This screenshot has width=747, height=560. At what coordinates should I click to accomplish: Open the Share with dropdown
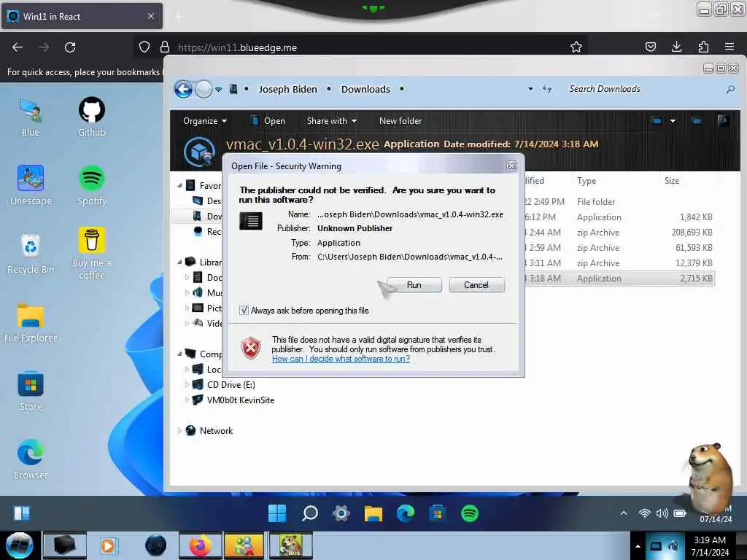pyautogui.click(x=332, y=121)
